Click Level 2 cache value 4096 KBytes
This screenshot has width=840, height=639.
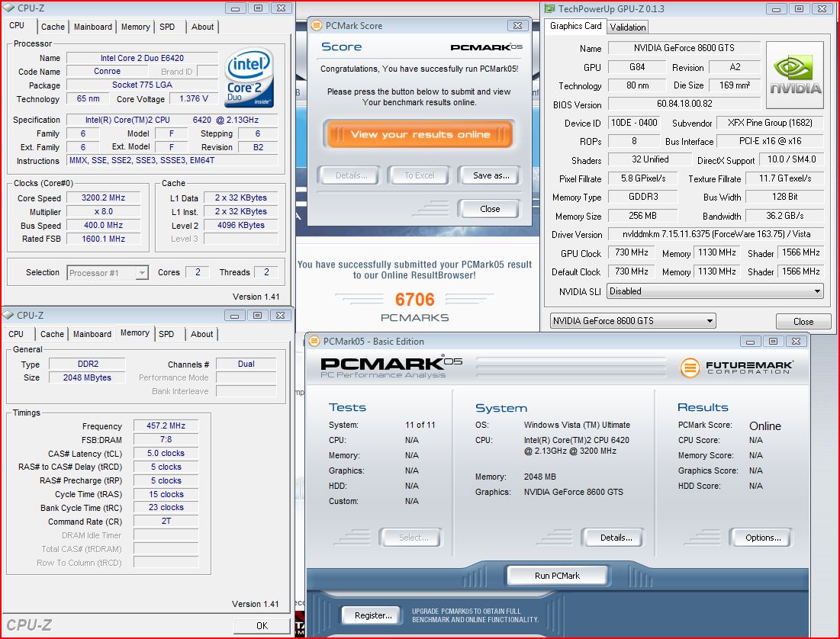241,225
